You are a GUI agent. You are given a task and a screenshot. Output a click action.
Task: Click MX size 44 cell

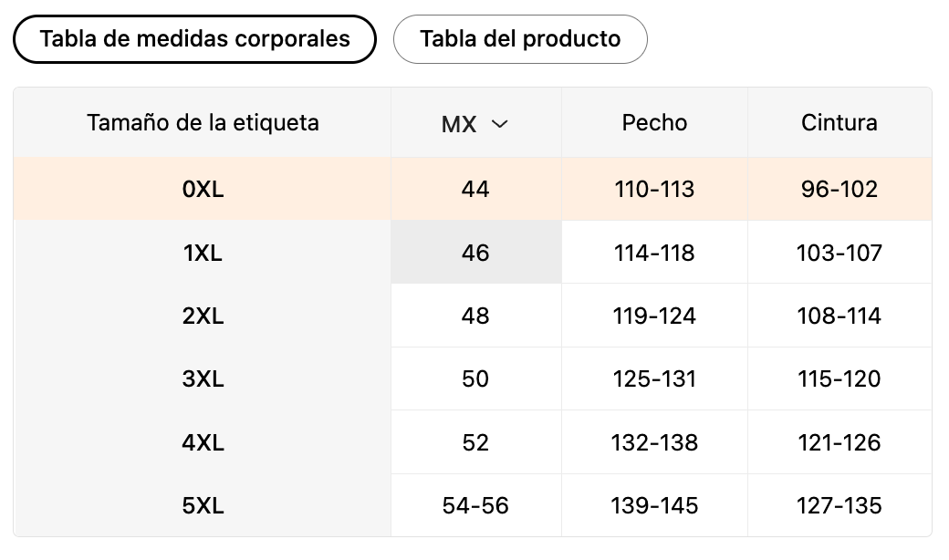pos(475,189)
